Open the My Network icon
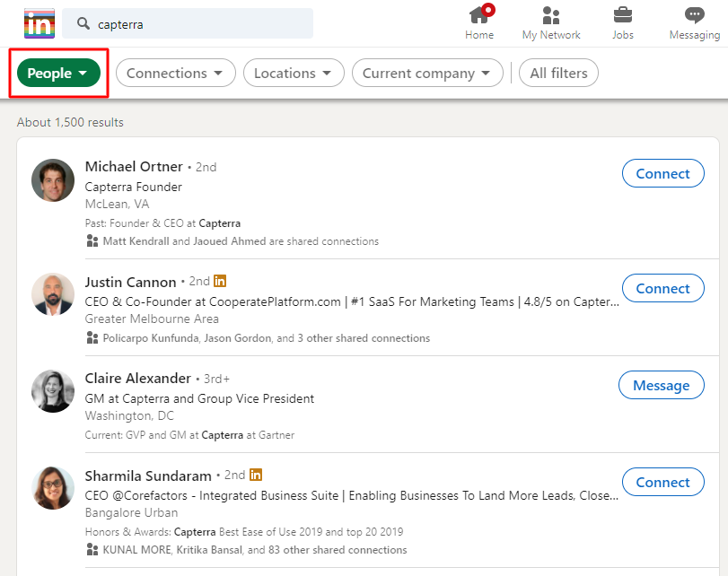This screenshot has height=576, width=728. (551, 15)
